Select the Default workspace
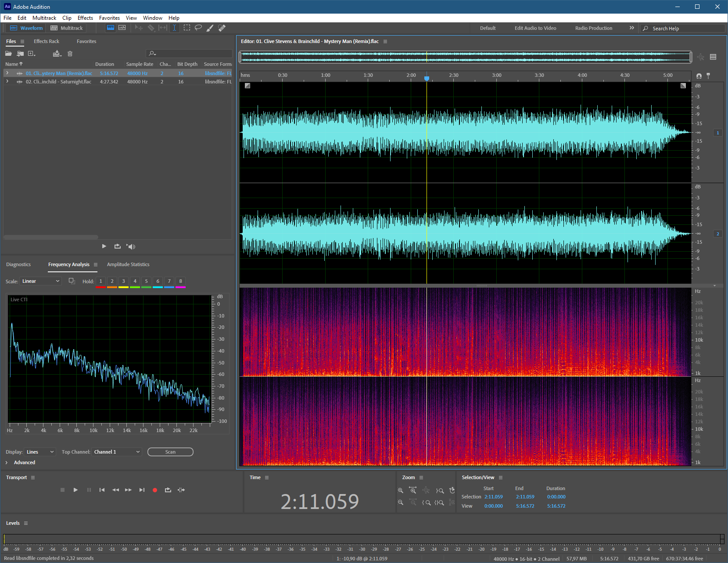The width and height of the screenshot is (728, 563). pos(488,28)
